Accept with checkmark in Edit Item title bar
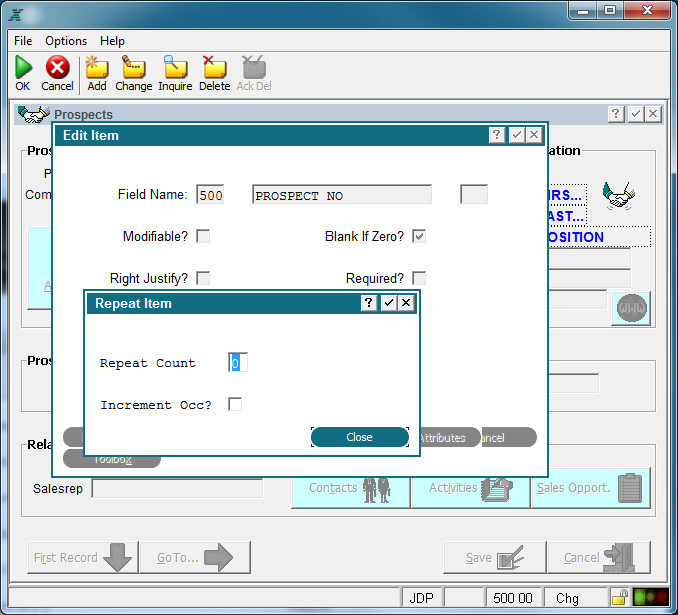This screenshot has height=615, width=678. coord(517,135)
